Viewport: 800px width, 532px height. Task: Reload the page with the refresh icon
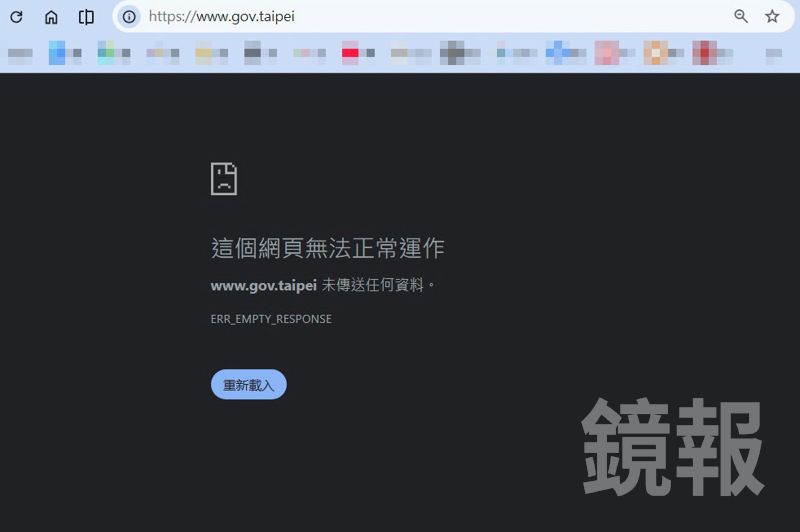point(16,17)
